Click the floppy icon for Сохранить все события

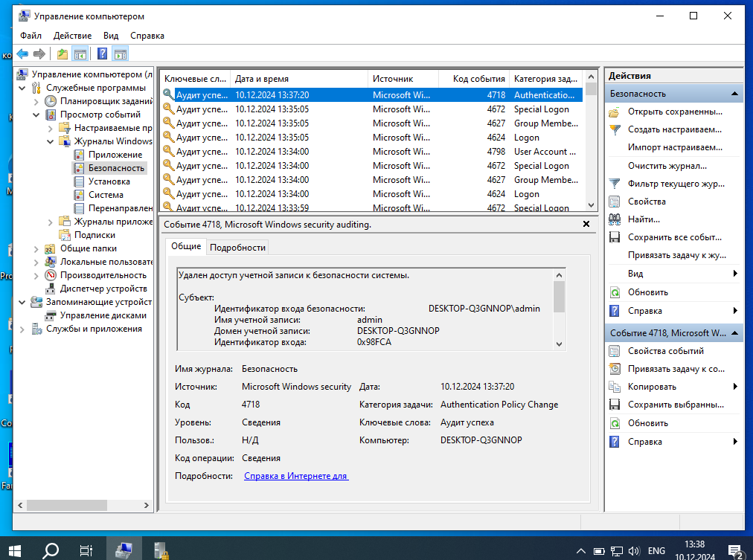coord(614,237)
